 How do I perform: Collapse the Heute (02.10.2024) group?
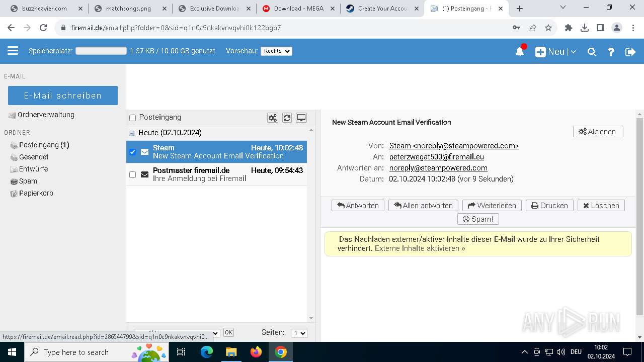click(x=132, y=133)
